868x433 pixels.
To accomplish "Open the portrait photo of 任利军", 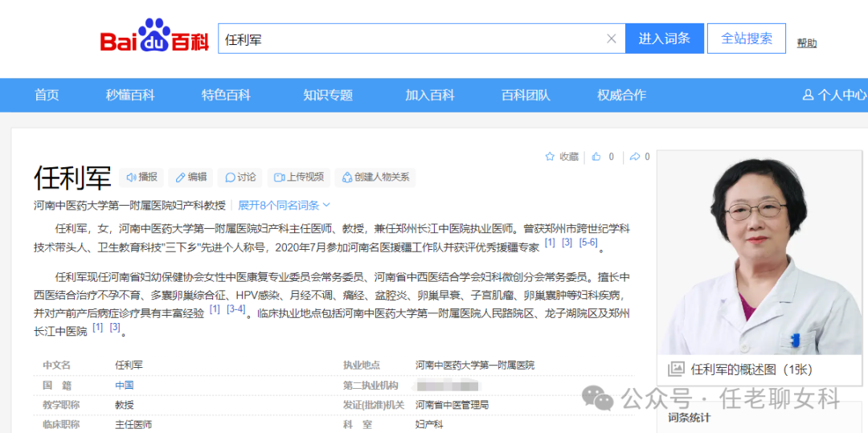I will (x=759, y=252).
